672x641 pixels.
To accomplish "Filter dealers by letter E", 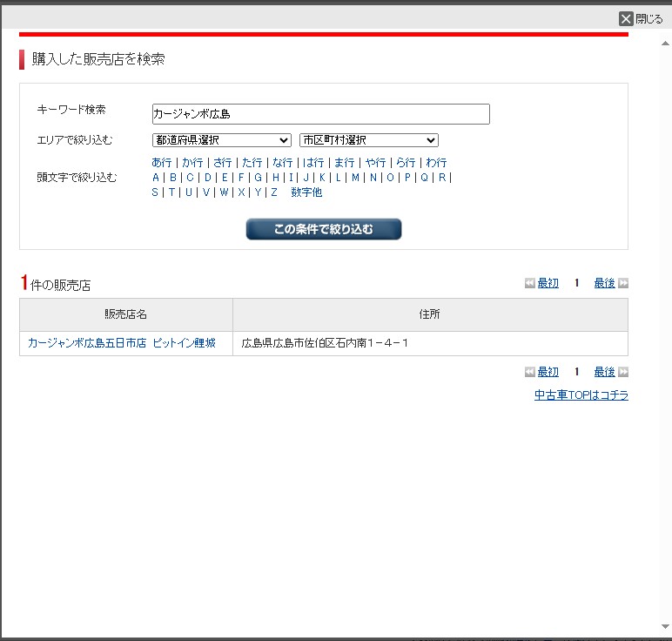I will point(225,178).
